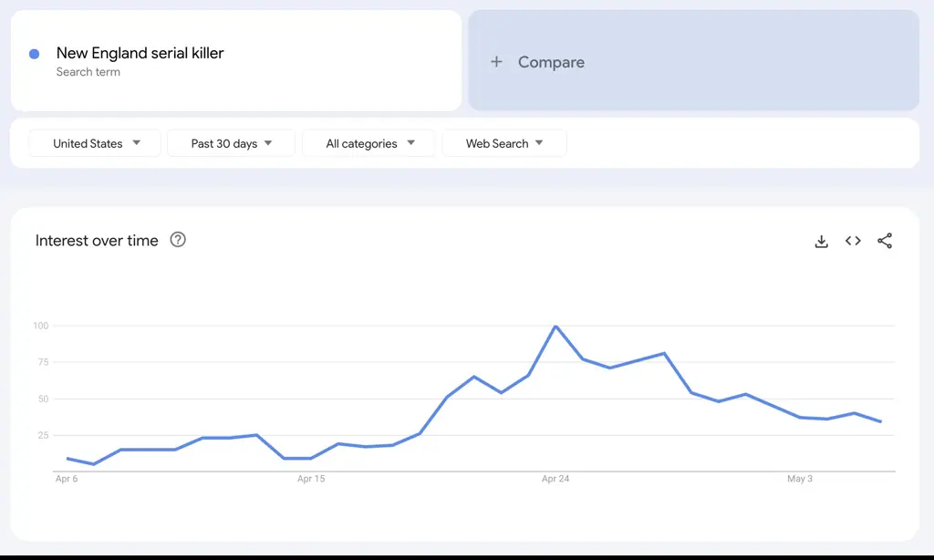Click the Search term subtitle text
The image size is (934, 560).
tap(88, 72)
